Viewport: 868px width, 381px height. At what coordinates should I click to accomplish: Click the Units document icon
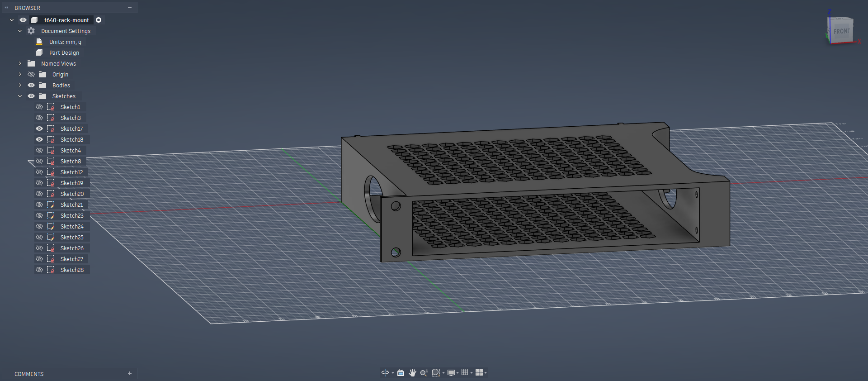coord(39,42)
